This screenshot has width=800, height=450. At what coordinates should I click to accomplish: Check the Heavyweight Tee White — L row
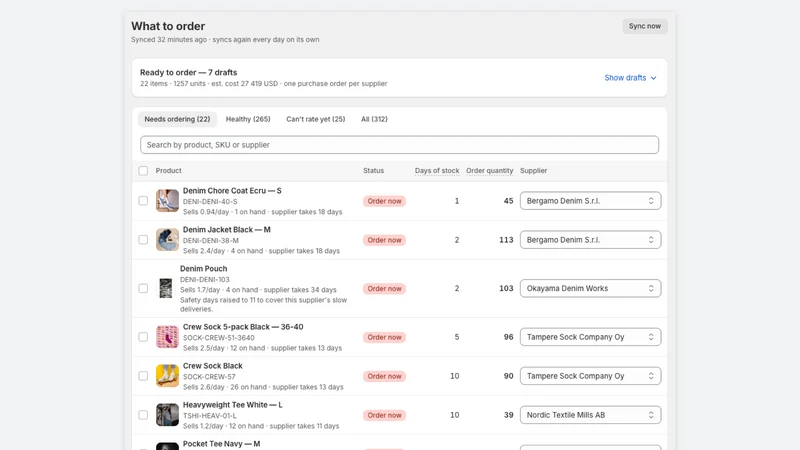coord(143,415)
